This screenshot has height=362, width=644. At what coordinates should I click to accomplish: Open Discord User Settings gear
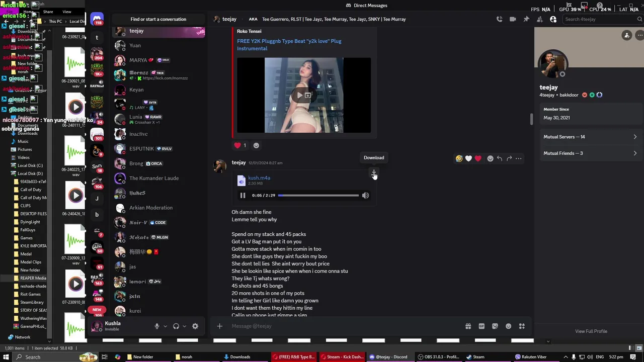click(195, 326)
